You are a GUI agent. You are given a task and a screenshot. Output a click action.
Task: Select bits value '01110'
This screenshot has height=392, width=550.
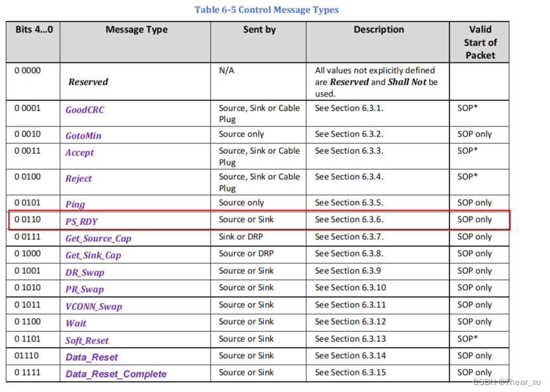[26, 356]
